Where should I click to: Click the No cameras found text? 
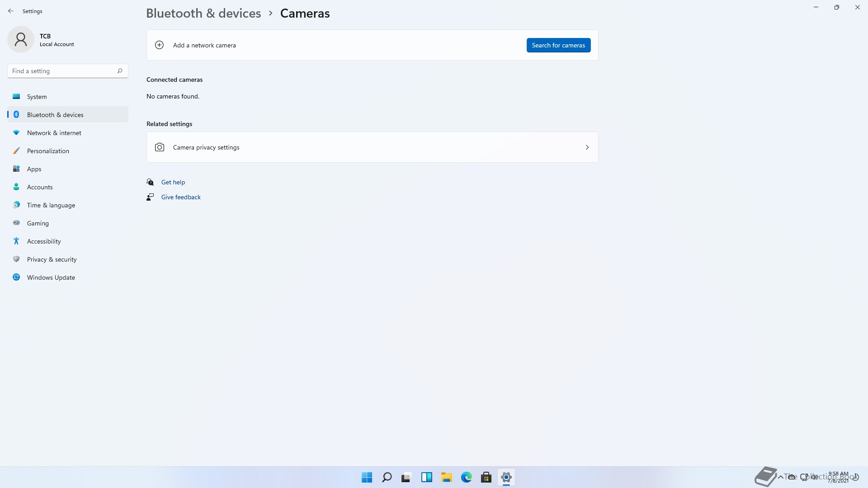pos(173,96)
